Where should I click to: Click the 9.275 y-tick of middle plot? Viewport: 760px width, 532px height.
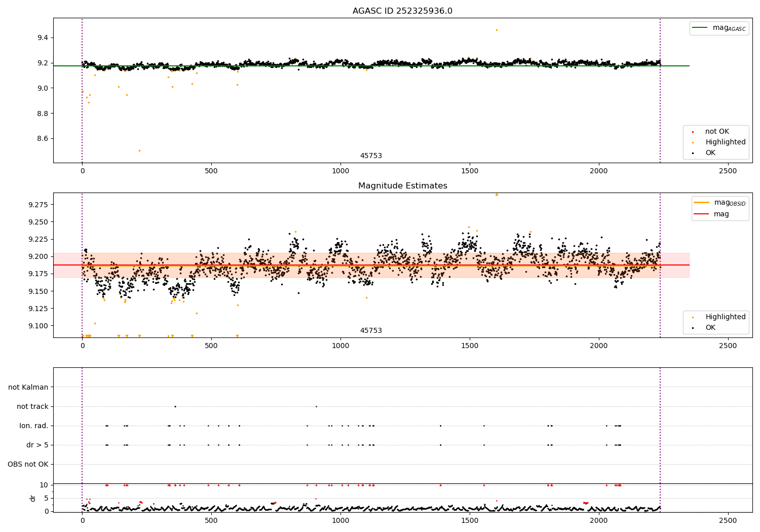click(39, 205)
